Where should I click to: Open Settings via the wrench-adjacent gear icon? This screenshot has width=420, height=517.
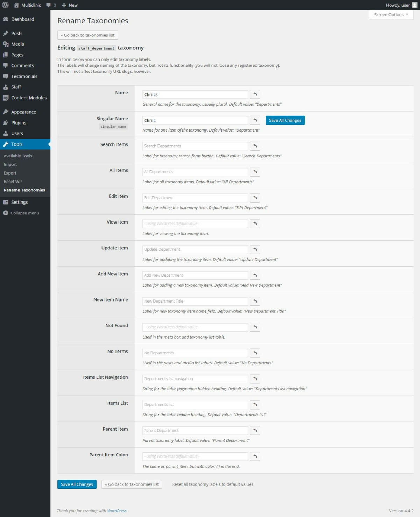point(6,202)
